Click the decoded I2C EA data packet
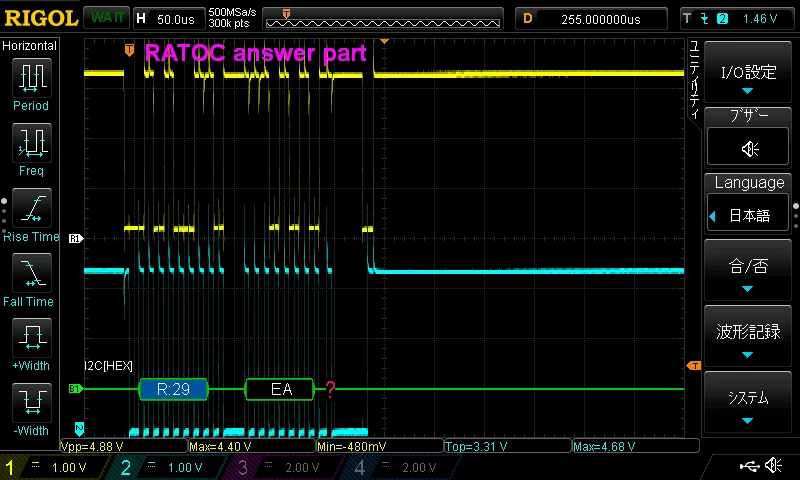 (x=280, y=389)
